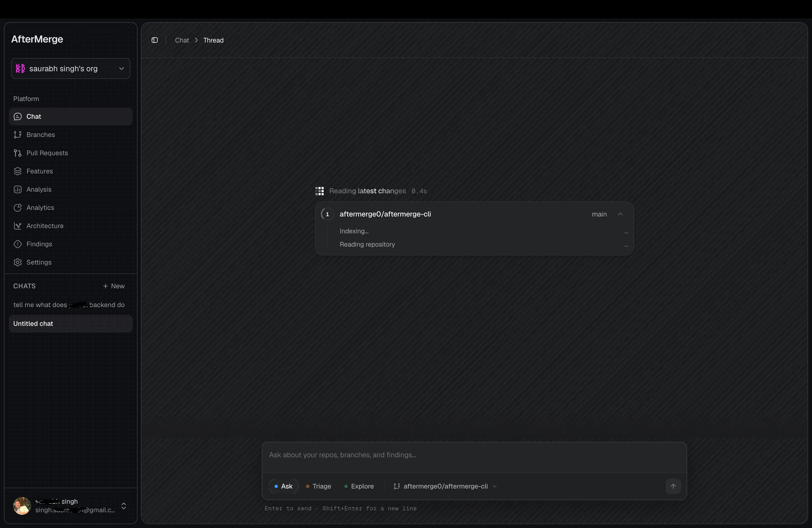Select the Untitled chat entry
This screenshot has height=528, width=812.
coord(71,324)
